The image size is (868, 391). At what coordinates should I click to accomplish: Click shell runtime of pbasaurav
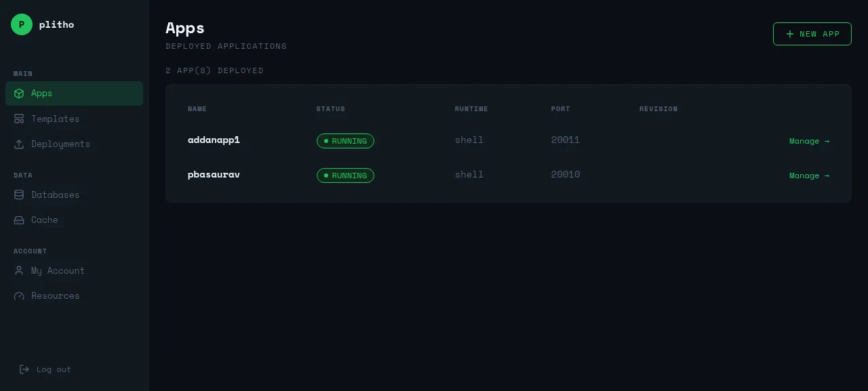click(469, 174)
